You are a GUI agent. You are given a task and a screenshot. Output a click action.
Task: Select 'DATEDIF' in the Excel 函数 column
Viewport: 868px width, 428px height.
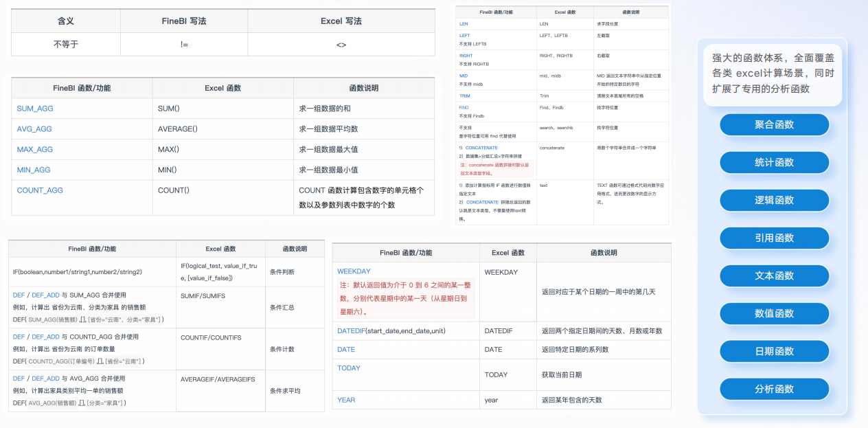point(499,331)
